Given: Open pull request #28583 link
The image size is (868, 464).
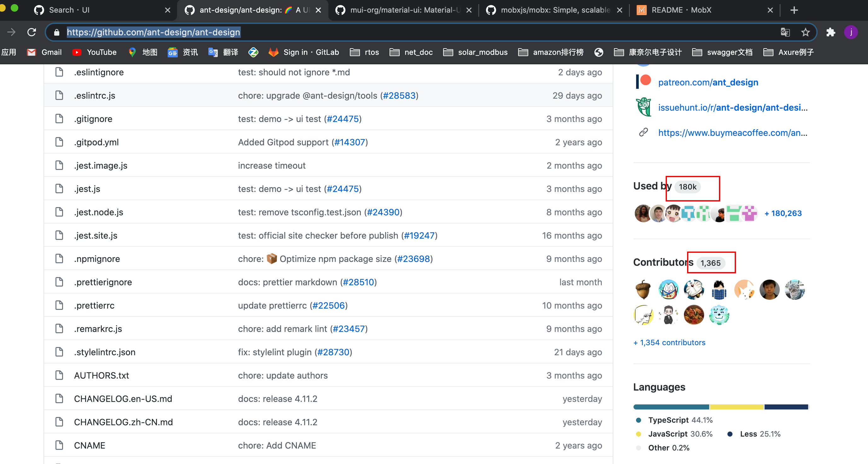Looking at the screenshot, I should pos(399,96).
